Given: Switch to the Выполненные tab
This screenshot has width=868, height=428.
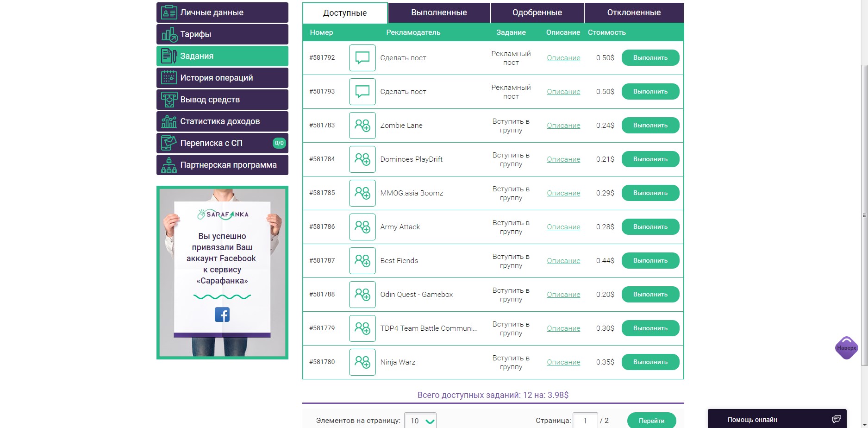Looking at the screenshot, I should (439, 13).
